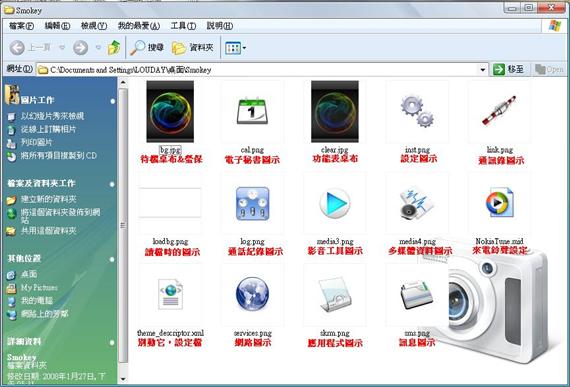Click the Back arrow button
The width and height of the screenshot is (570, 387).
click(17, 48)
